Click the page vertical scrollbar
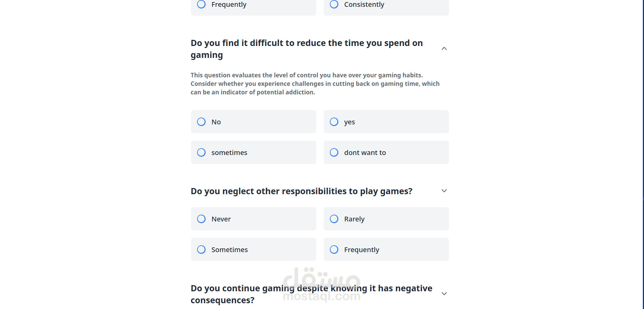The width and height of the screenshot is (644, 309). [643, 154]
